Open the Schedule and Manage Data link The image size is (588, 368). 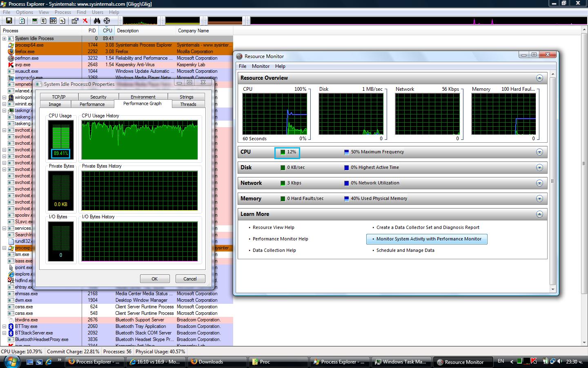(405, 250)
